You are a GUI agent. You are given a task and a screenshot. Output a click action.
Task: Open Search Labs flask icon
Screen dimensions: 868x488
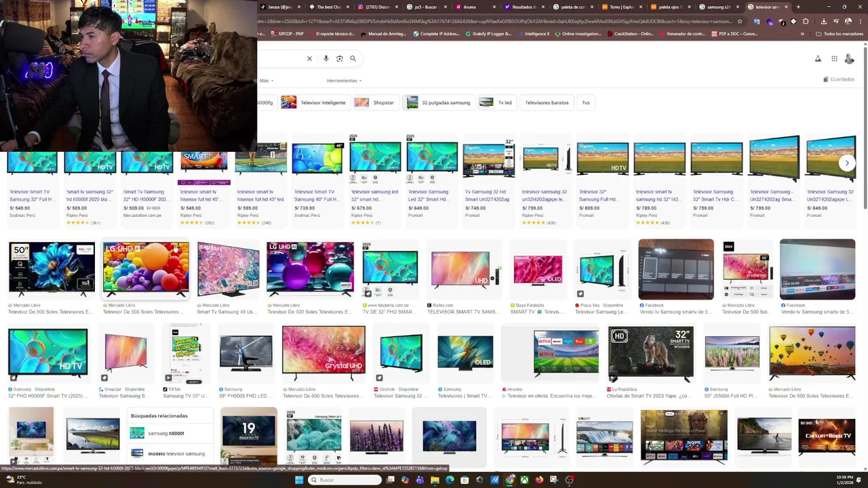pyautogui.click(x=818, y=59)
